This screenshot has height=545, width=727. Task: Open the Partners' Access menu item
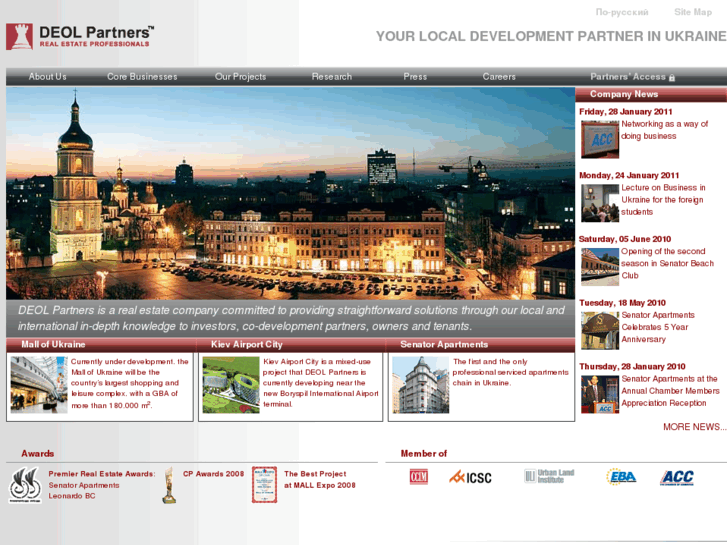coord(628,77)
